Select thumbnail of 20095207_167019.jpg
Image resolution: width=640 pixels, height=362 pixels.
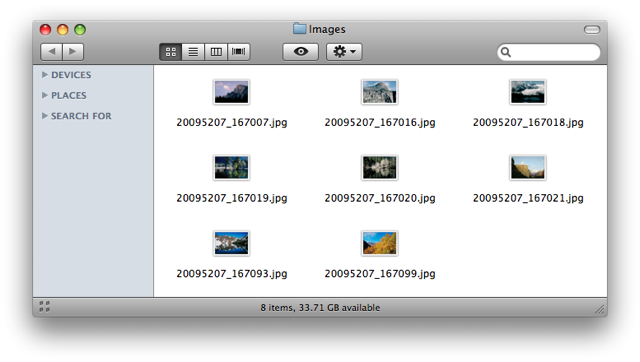pos(231,167)
